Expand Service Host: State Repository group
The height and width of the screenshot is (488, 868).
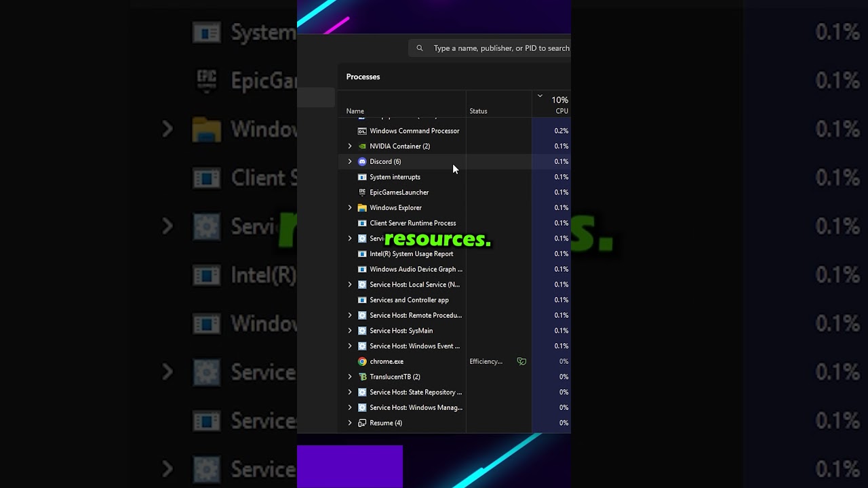coord(350,392)
